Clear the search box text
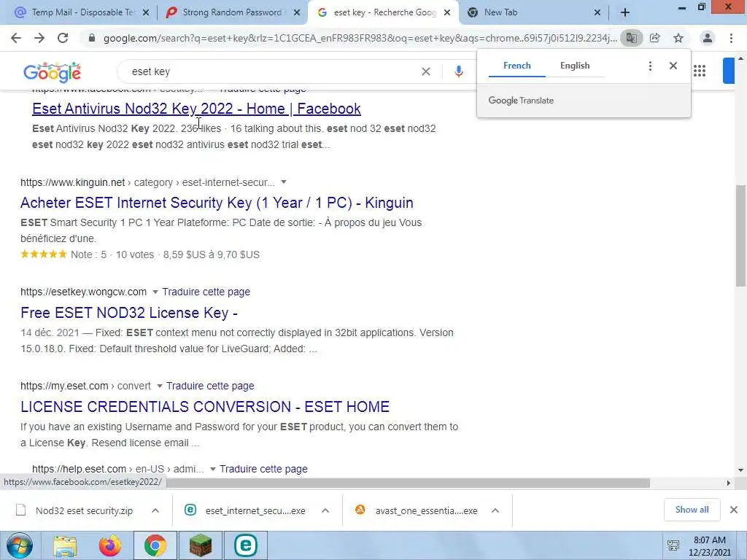This screenshot has height=560, width=747. [426, 71]
